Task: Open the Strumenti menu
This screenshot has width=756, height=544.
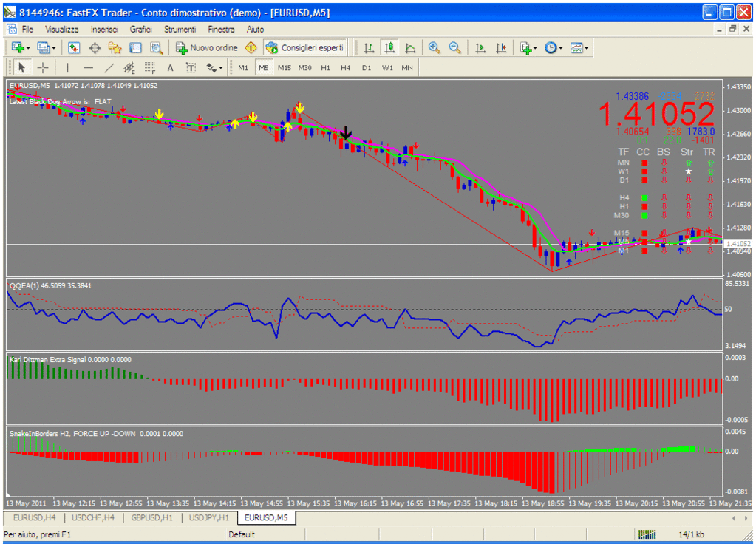Action: pyautogui.click(x=180, y=30)
